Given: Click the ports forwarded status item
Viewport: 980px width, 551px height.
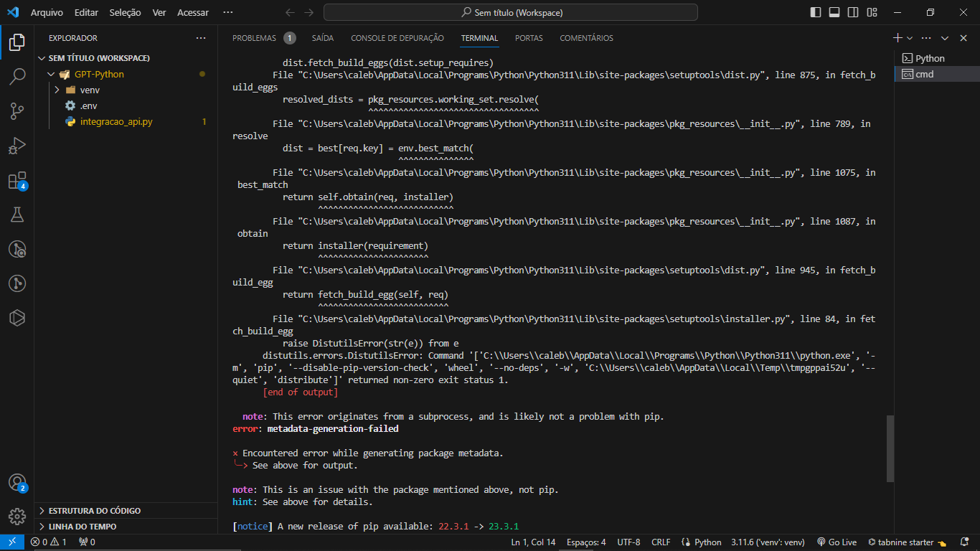Looking at the screenshot, I should click(87, 542).
